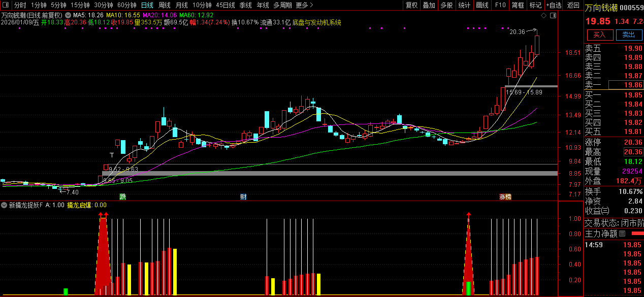Add stock via +自选 button
Image resolution: width=644 pixels, height=297 pixels.
tap(554, 5)
